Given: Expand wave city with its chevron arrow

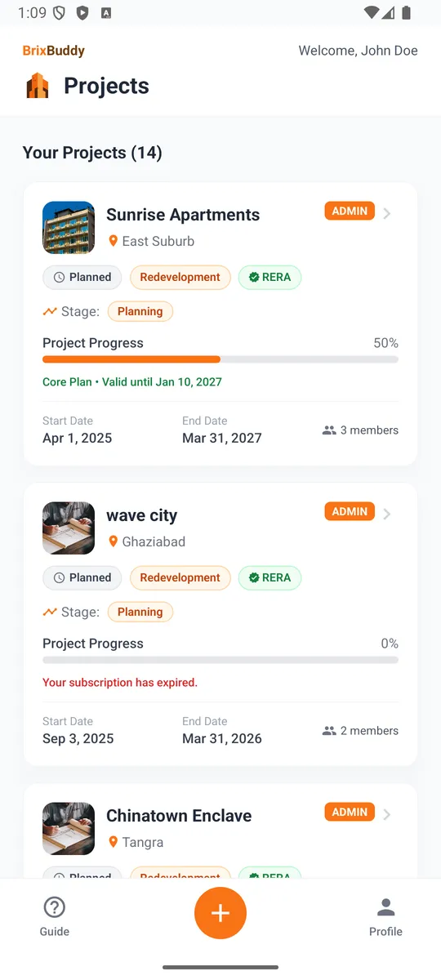Looking at the screenshot, I should 387,514.
